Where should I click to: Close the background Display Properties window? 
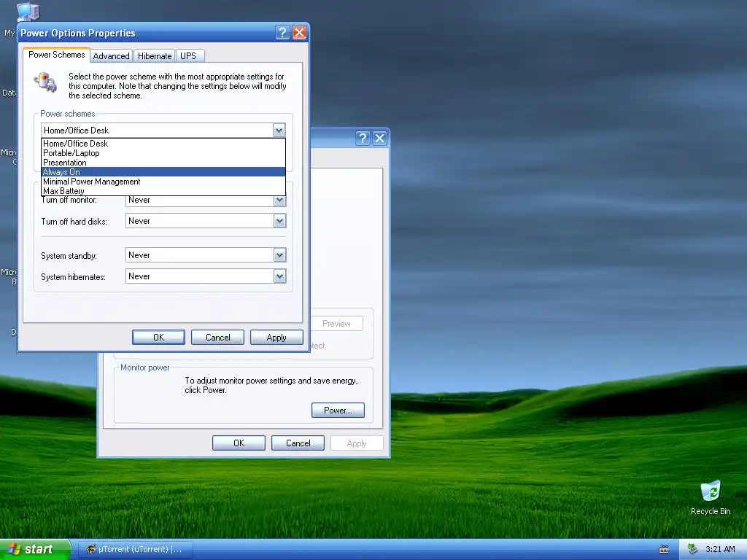(x=379, y=138)
